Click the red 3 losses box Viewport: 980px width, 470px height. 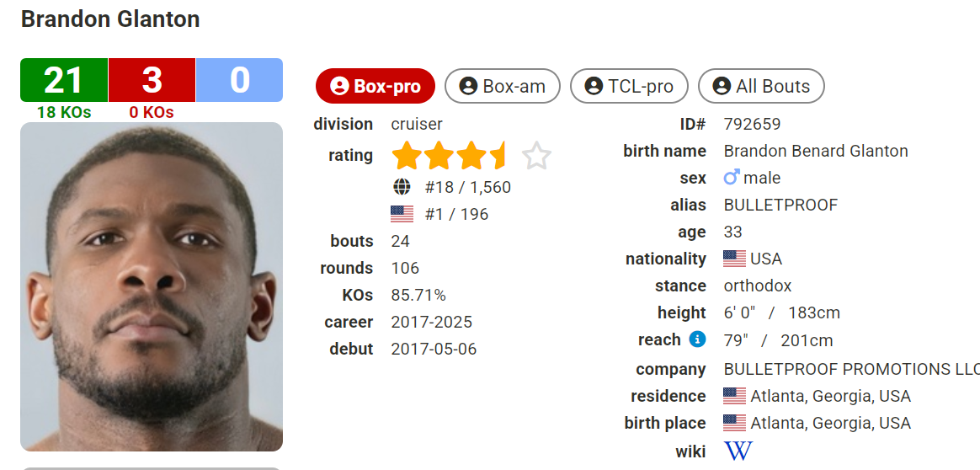(x=152, y=80)
